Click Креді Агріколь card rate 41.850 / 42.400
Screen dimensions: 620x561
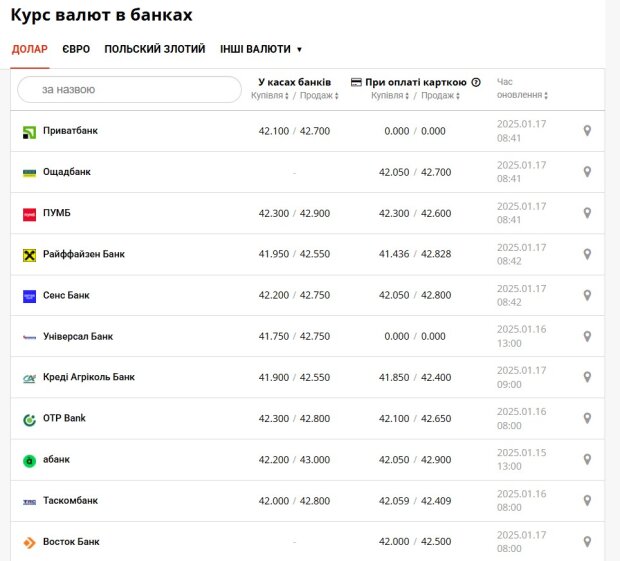coord(415,378)
